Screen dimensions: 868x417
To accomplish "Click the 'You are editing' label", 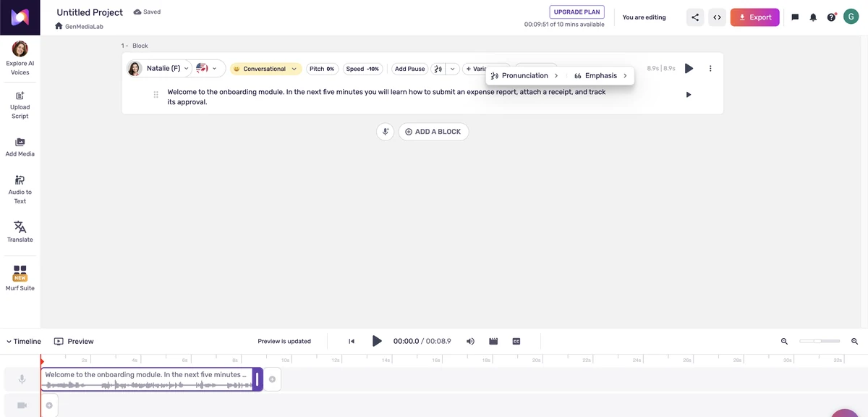I will tap(644, 17).
